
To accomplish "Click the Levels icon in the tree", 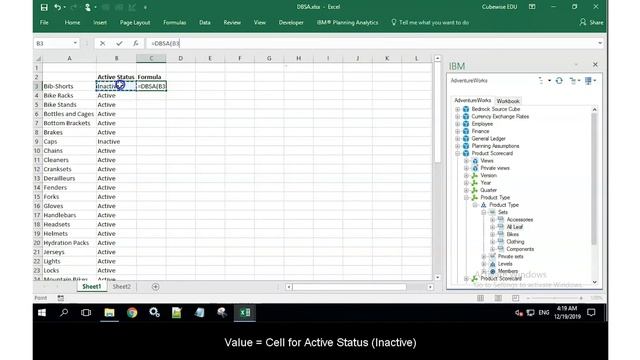I will (x=492, y=264).
